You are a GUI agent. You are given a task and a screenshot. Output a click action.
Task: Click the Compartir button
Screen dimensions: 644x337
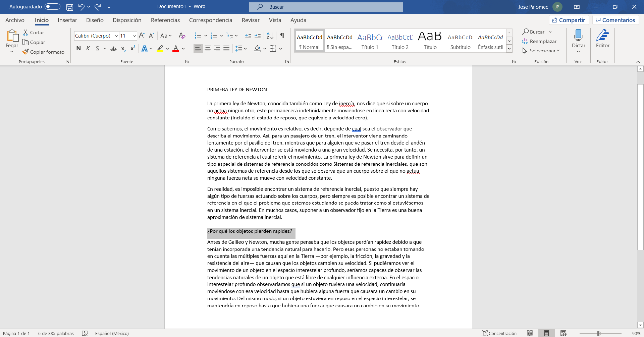pyautogui.click(x=569, y=20)
